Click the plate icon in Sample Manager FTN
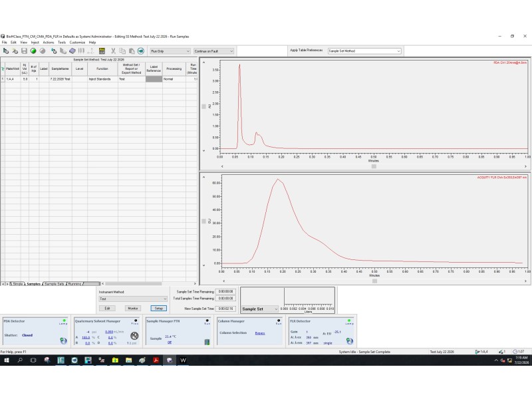This screenshot has height=399, width=532. 207,342
